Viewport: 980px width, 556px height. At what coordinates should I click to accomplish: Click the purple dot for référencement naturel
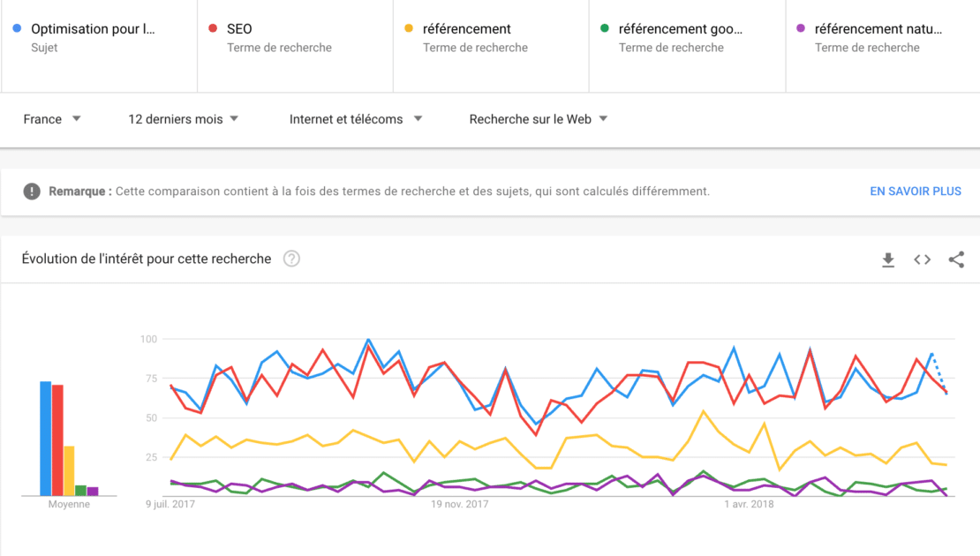802,28
